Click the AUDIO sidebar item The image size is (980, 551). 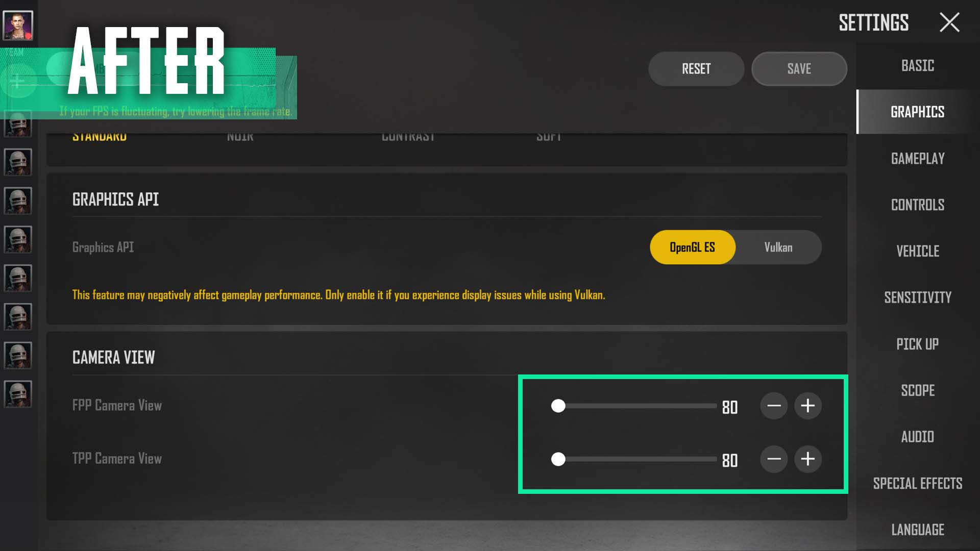pyautogui.click(x=918, y=437)
